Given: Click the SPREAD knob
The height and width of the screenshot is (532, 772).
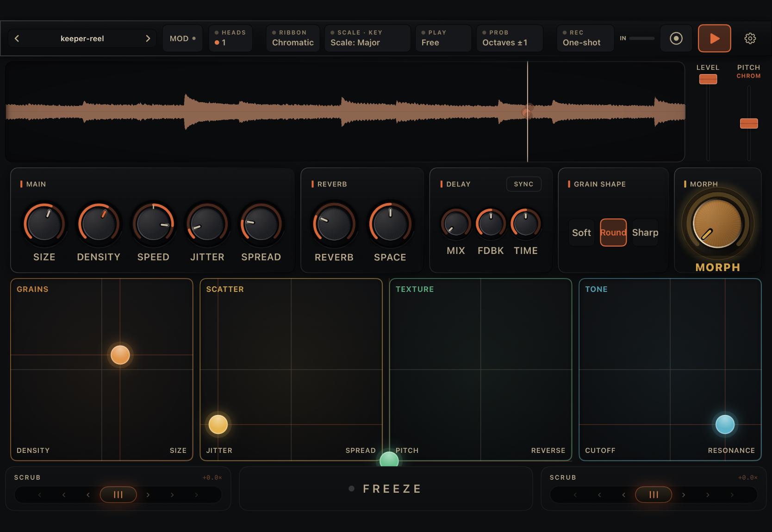Looking at the screenshot, I should coord(261,224).
